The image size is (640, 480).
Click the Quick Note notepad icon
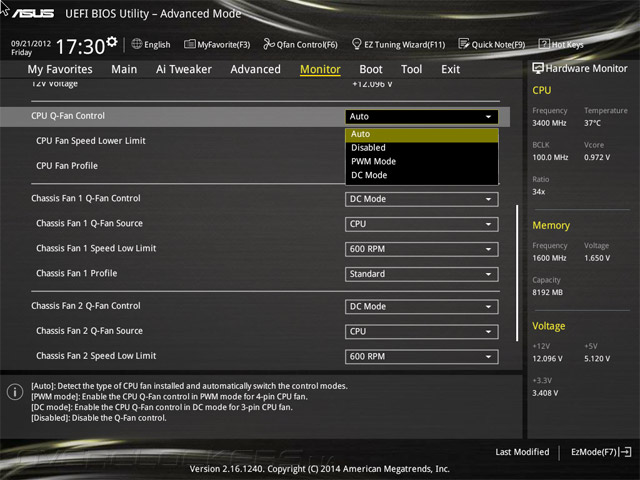point(463,44)
